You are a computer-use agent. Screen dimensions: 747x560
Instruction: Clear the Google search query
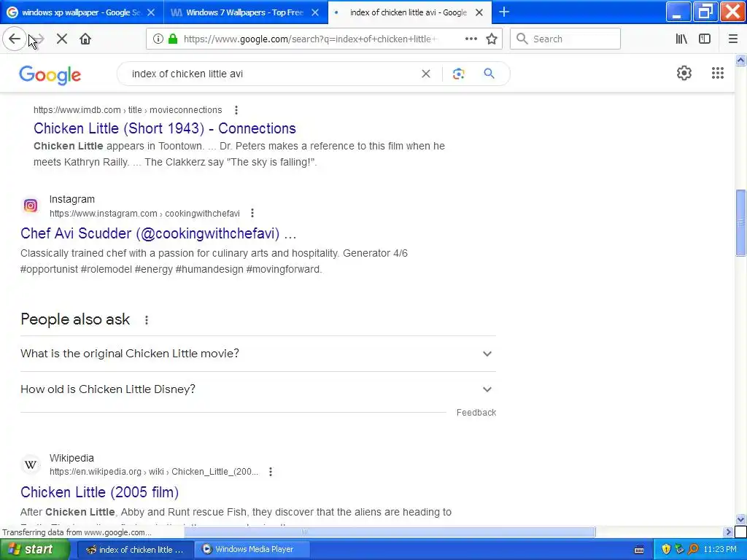click(x=426, y=74)
